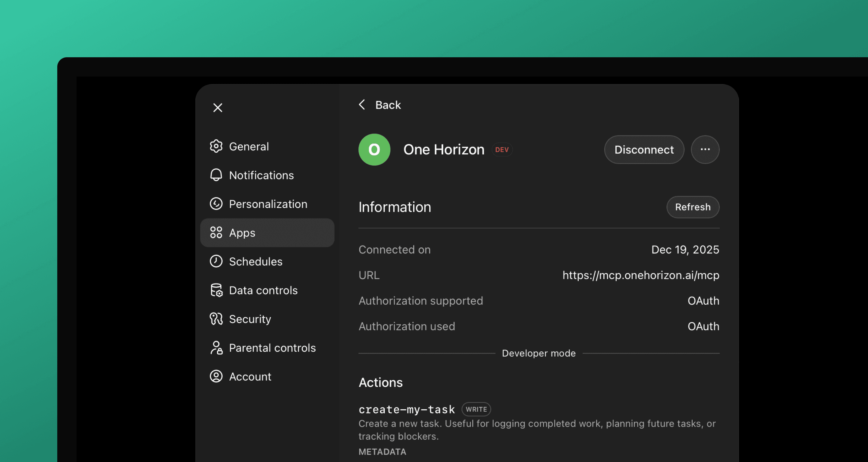Disconnect the One Horizon app
The height and width of the screenshot is (462, 868).
pyautogui.click(x=644, y=149)
